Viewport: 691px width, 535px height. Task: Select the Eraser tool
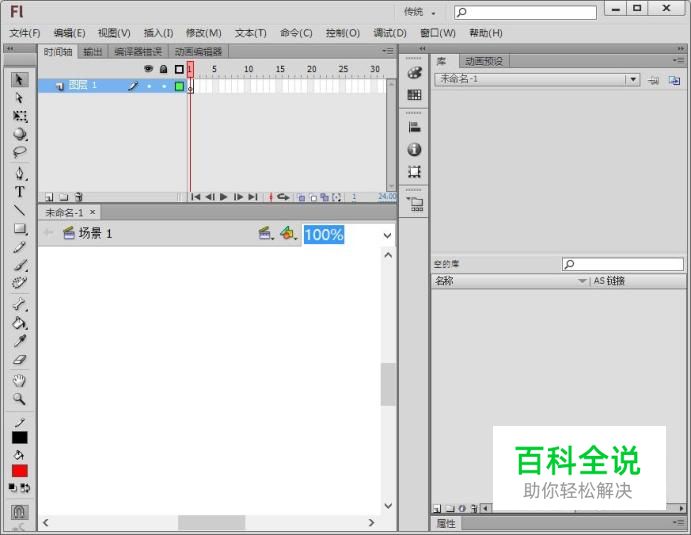19,360
